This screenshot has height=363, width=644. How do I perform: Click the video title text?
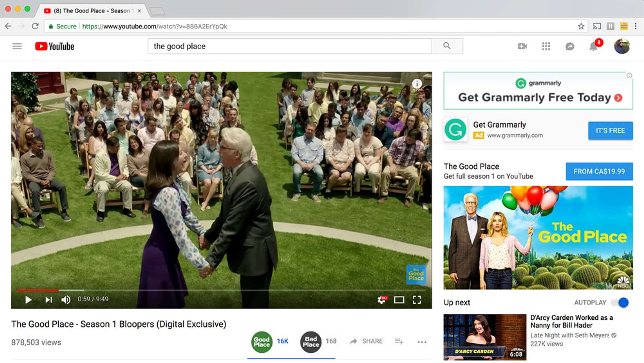coord(119,324)
